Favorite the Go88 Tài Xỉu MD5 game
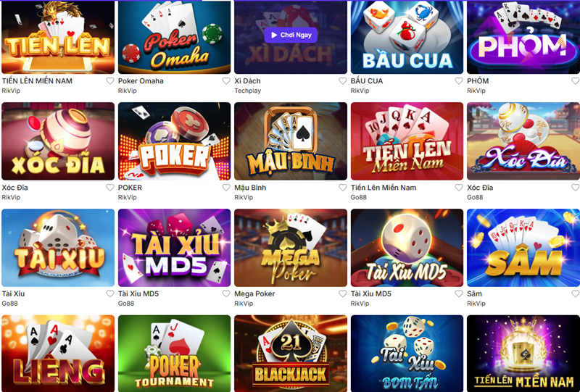580x392 pixels. coord(226,293)
